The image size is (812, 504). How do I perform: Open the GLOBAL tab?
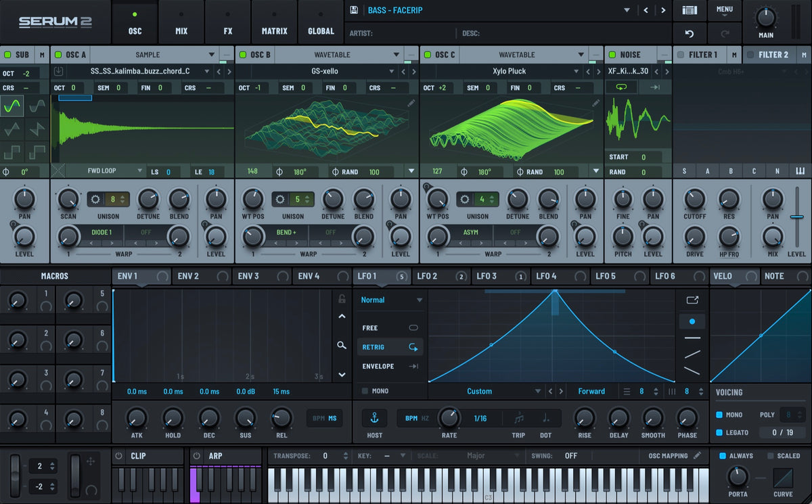(x=321, y=22)
